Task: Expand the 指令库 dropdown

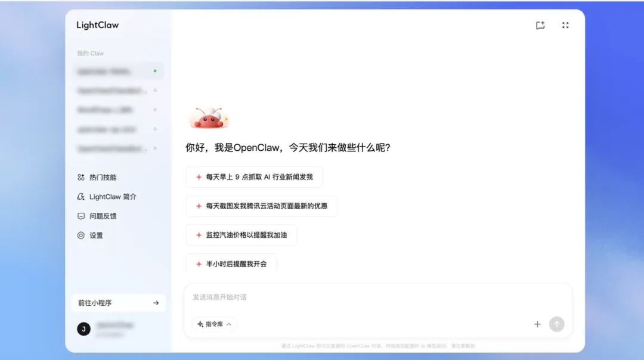Action: [x=215, y=324]
